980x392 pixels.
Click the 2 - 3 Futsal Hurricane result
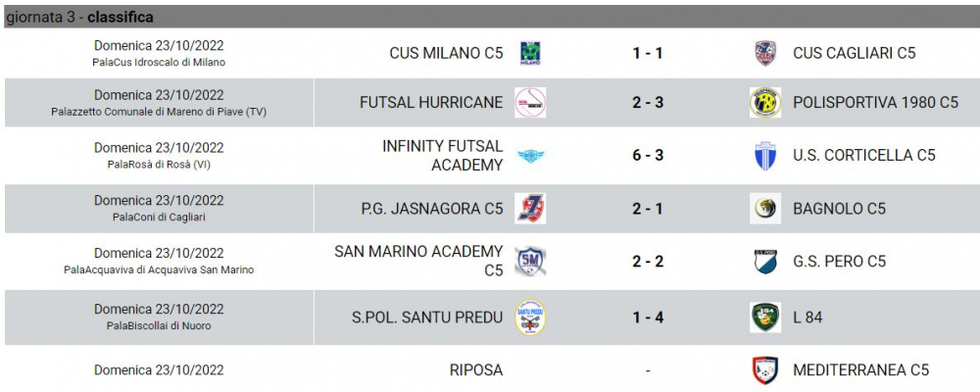pyautogui.click(x=648, y=103)
